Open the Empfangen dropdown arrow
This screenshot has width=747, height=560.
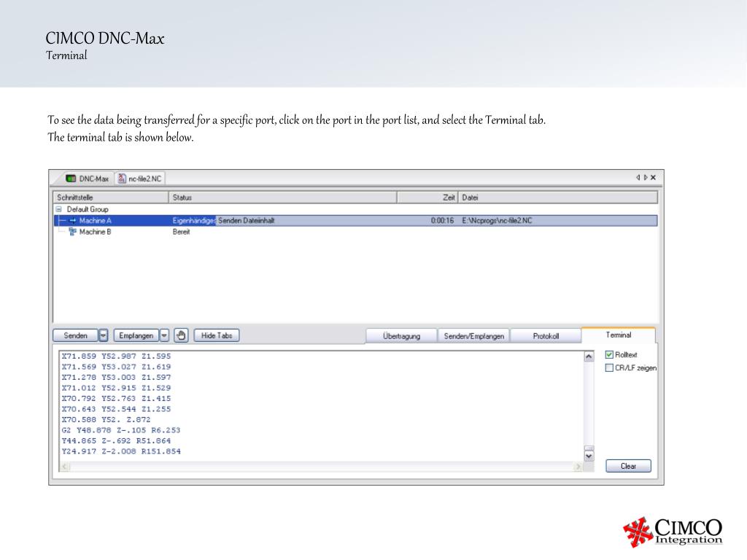(164, 335)
